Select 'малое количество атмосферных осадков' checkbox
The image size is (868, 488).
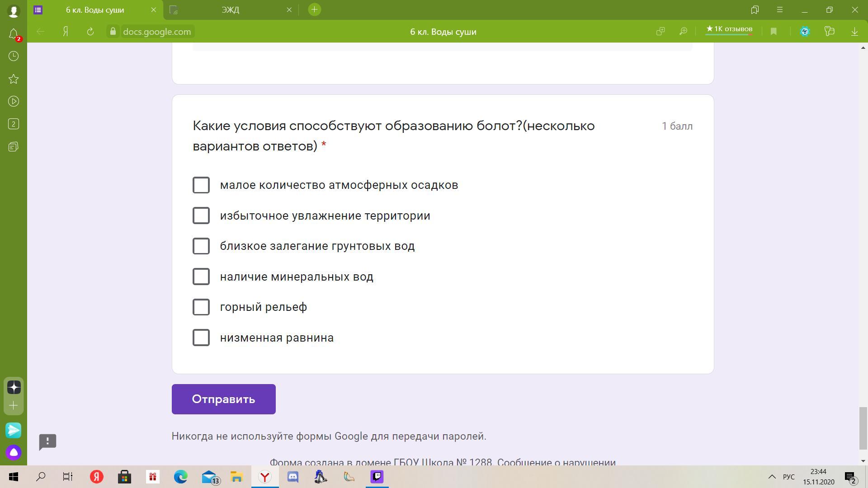coord(201,185)
